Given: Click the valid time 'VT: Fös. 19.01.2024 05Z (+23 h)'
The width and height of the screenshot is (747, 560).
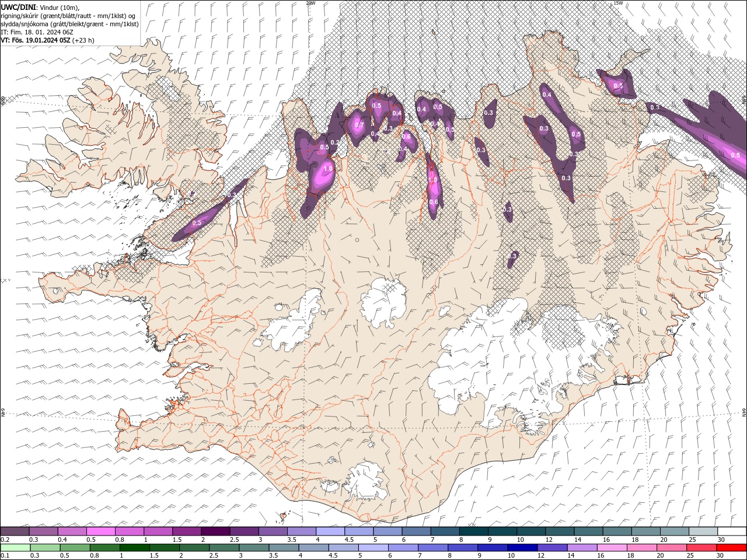Looking at the screenshot, I should tap(47, 40).
